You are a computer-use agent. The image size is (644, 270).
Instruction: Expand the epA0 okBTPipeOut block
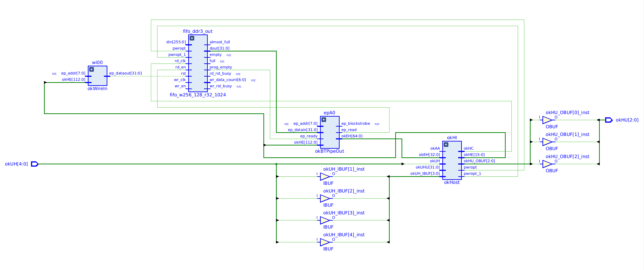(x=324, y=120)
